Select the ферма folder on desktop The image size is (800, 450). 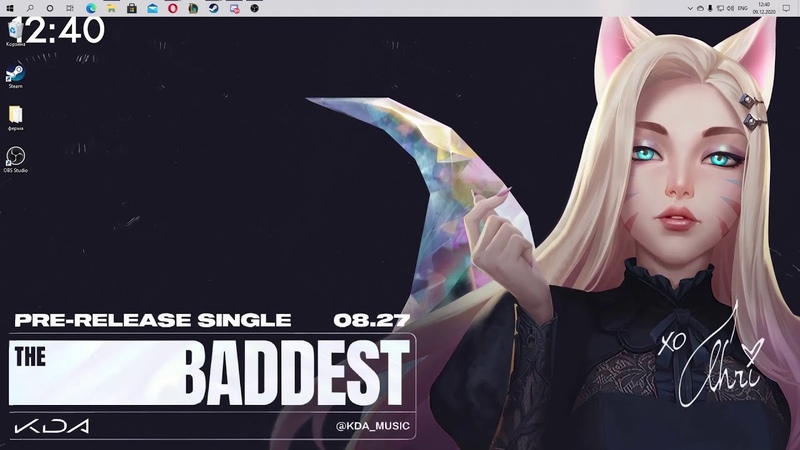coord(15,116)
